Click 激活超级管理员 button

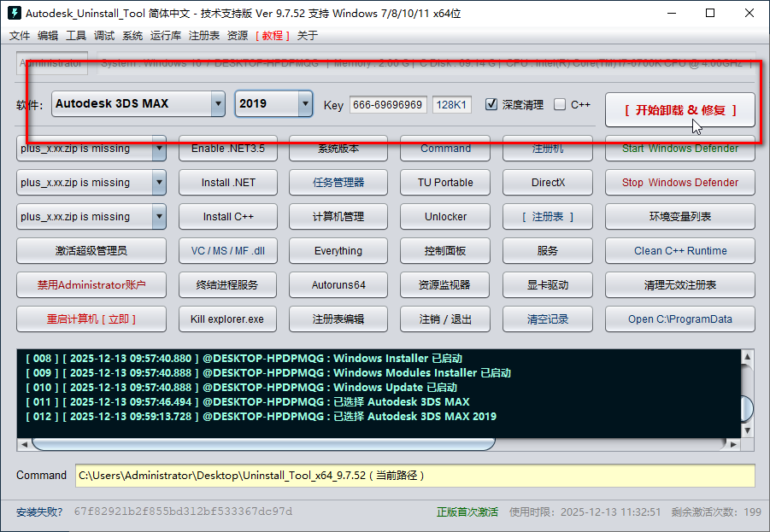pos(91,251)
